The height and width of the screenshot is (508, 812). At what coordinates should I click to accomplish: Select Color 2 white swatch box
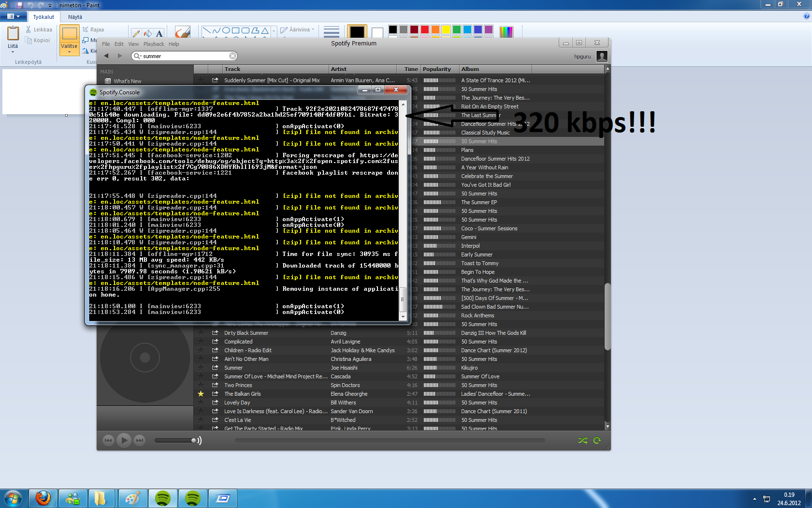(377, 32)
